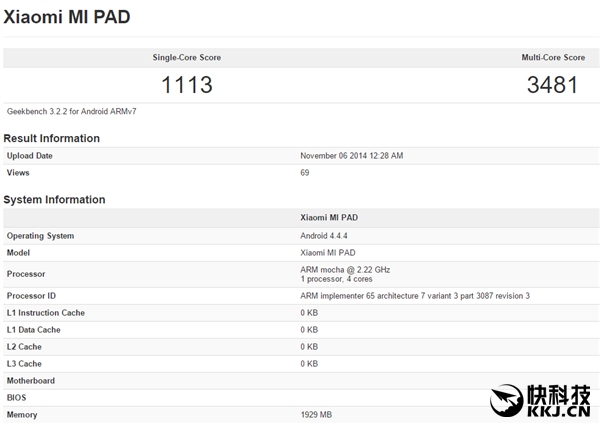Select the Processor row label
The width and height of the screenshot is (600, 427).
[26, 274]
